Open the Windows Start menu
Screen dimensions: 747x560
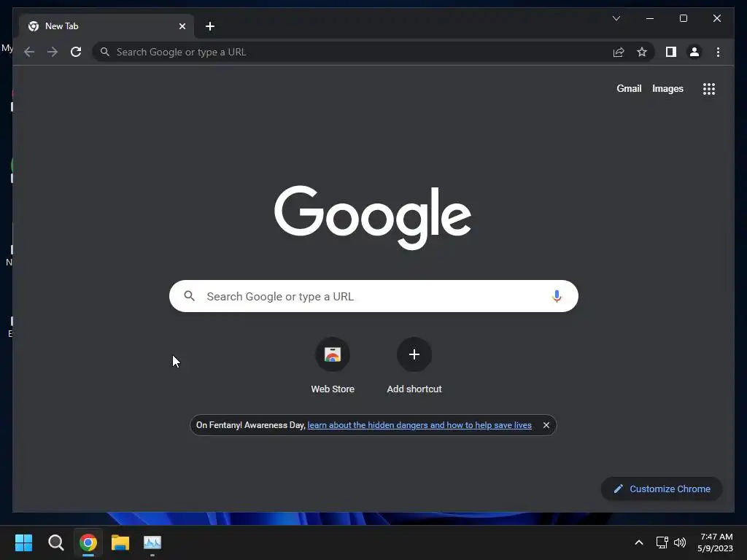click(x=23, y=542)
